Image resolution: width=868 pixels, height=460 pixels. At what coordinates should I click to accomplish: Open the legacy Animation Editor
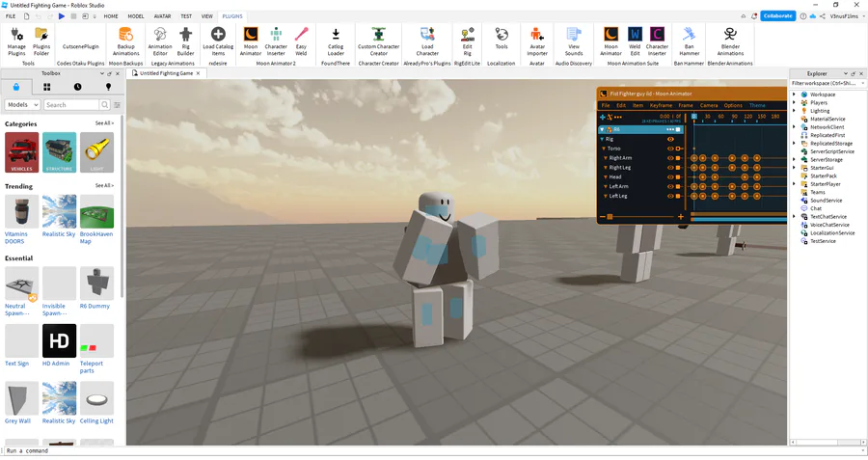[160, 41]
